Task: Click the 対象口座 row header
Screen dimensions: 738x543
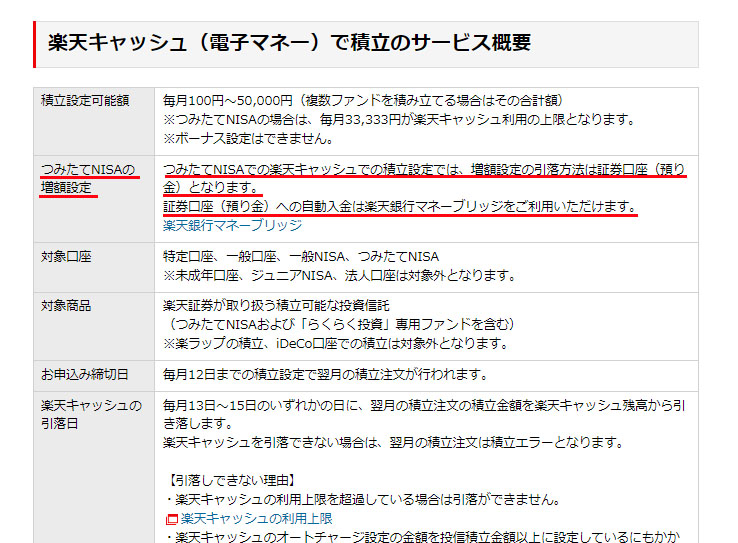Action: tap(66, 257)
